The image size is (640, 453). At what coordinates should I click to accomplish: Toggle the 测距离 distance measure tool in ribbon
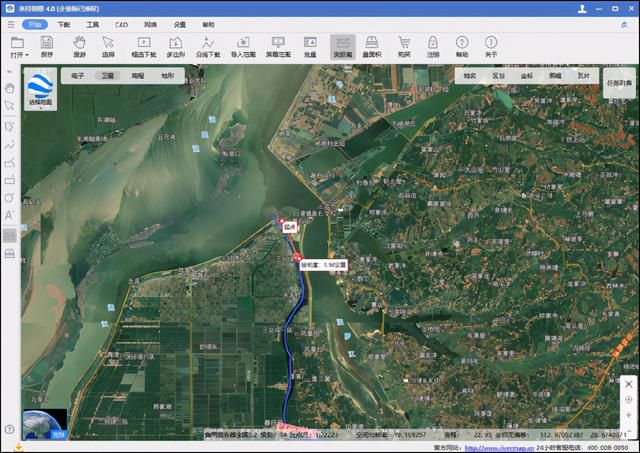(343, 47)
